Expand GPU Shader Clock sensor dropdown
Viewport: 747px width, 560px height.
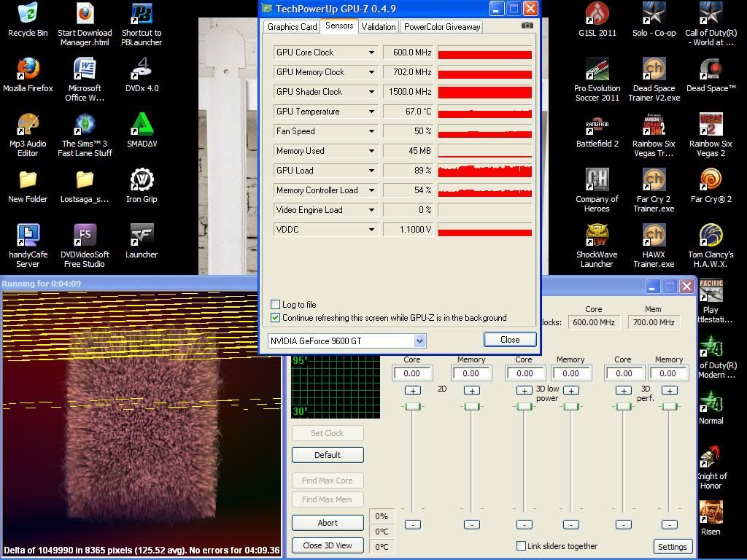[x=371, y=91]
